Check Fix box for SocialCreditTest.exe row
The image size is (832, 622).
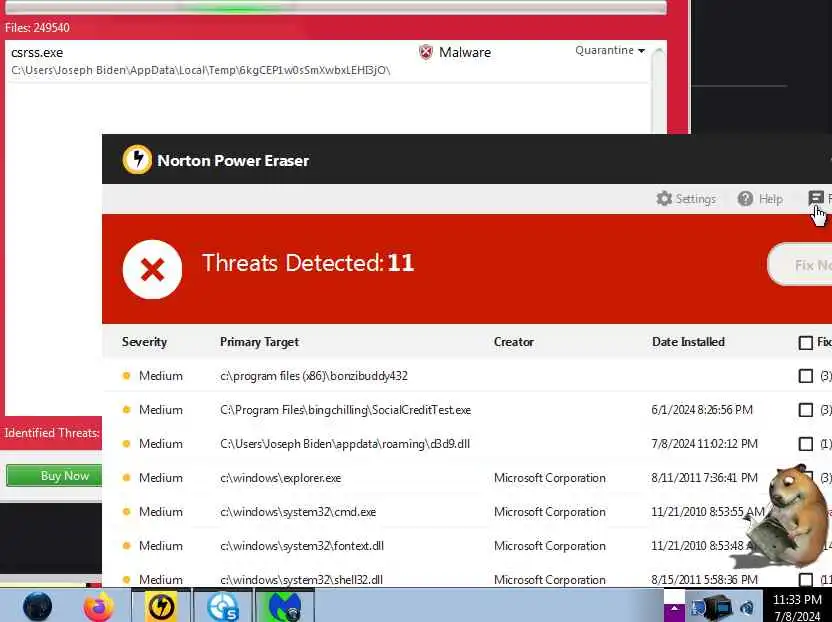805,410
